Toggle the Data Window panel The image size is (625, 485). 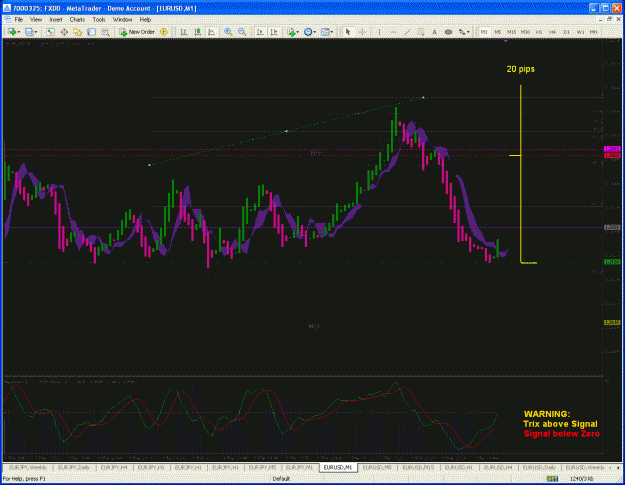point(64,32)
